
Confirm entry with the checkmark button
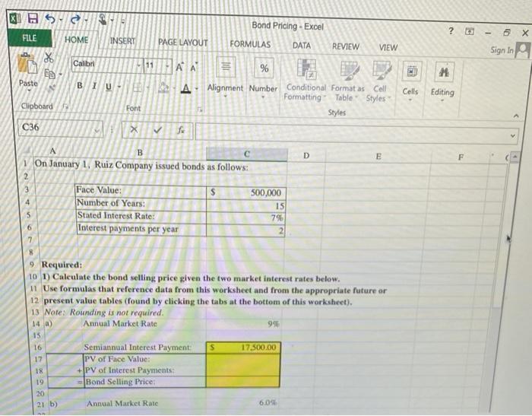pos(157,130)
